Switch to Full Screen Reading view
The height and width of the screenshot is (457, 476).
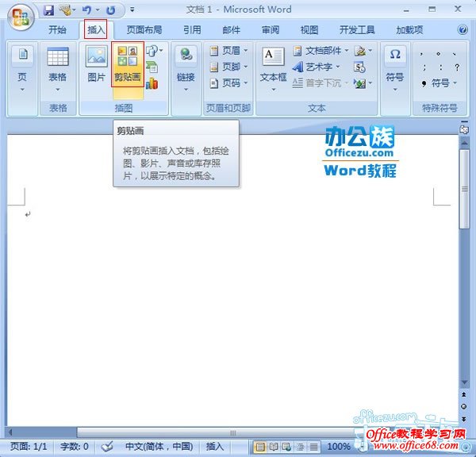(274, 447)
